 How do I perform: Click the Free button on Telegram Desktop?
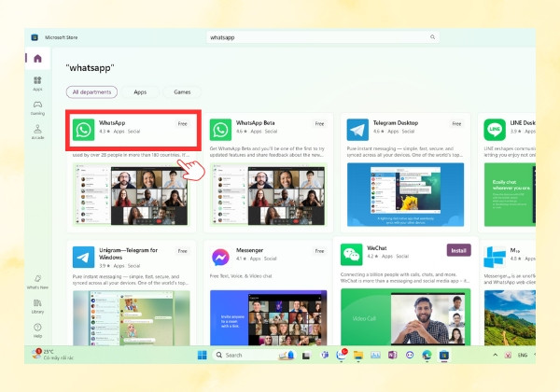click(x=456, y=123)
